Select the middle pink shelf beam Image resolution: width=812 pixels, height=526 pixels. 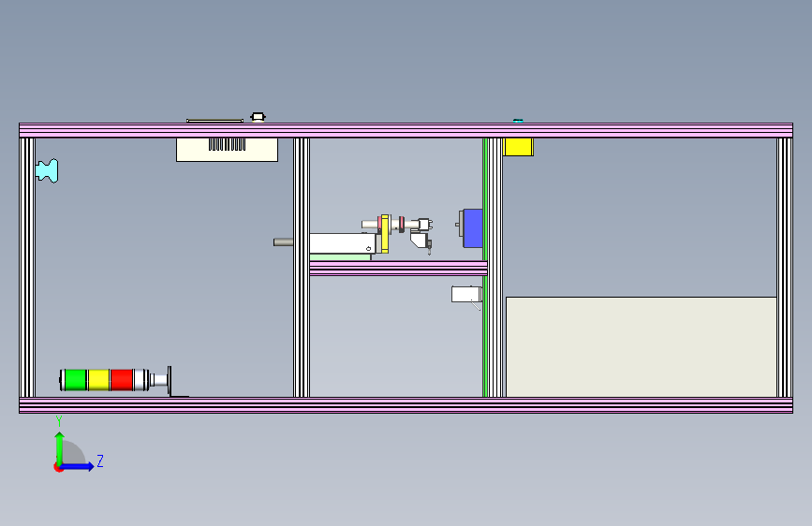[398, 269]
